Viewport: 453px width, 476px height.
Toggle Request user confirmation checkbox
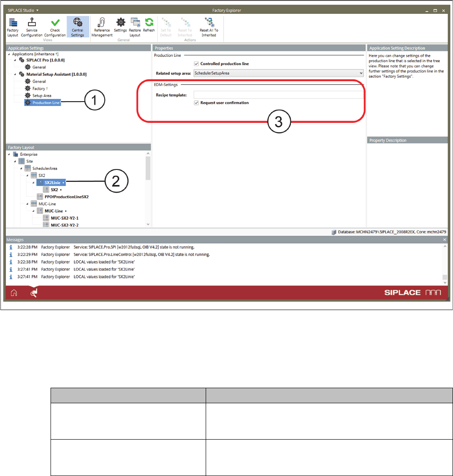(x=196, y=103)
